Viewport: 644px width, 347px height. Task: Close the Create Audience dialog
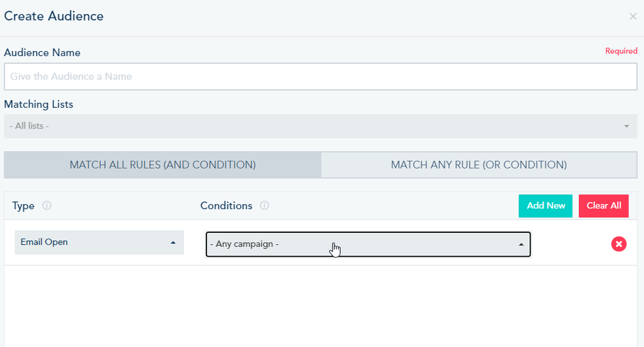pyautogui.click(x=633, y=16)
